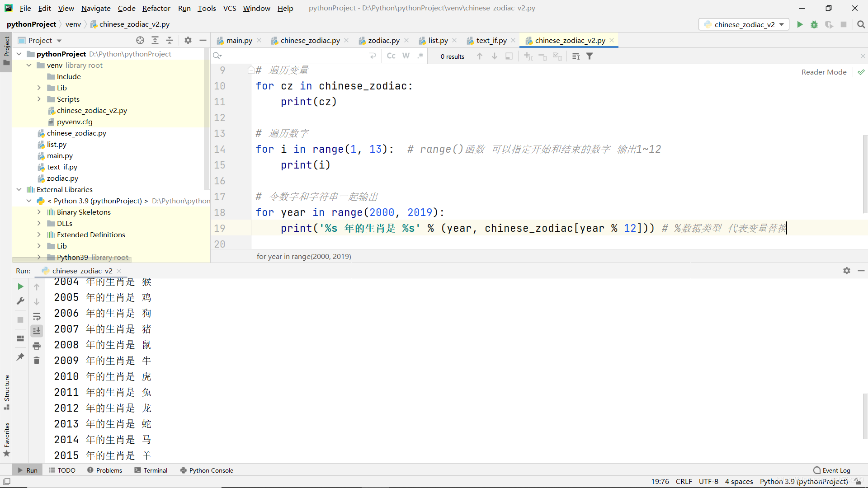The width and height of the screenshot is (868, 488).
Task: Collapse all in Project panel
Action: 170,40
